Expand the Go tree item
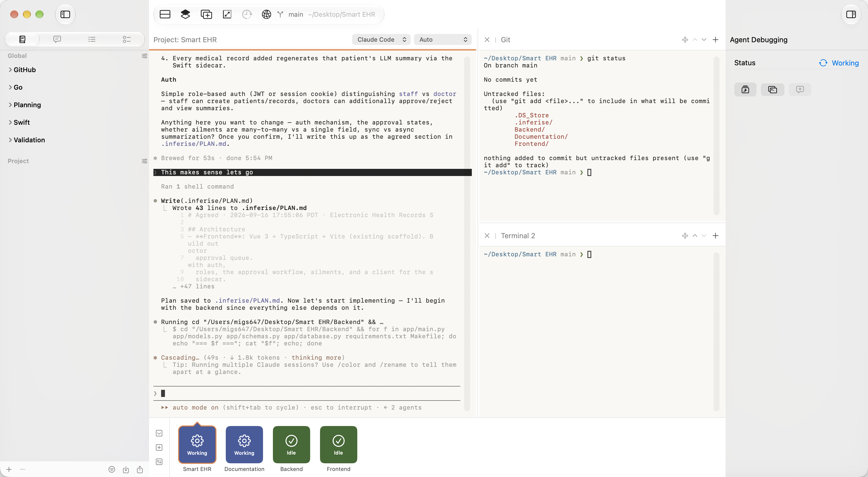The height and width of the screenshot is (477, 868). click(10, 87)
